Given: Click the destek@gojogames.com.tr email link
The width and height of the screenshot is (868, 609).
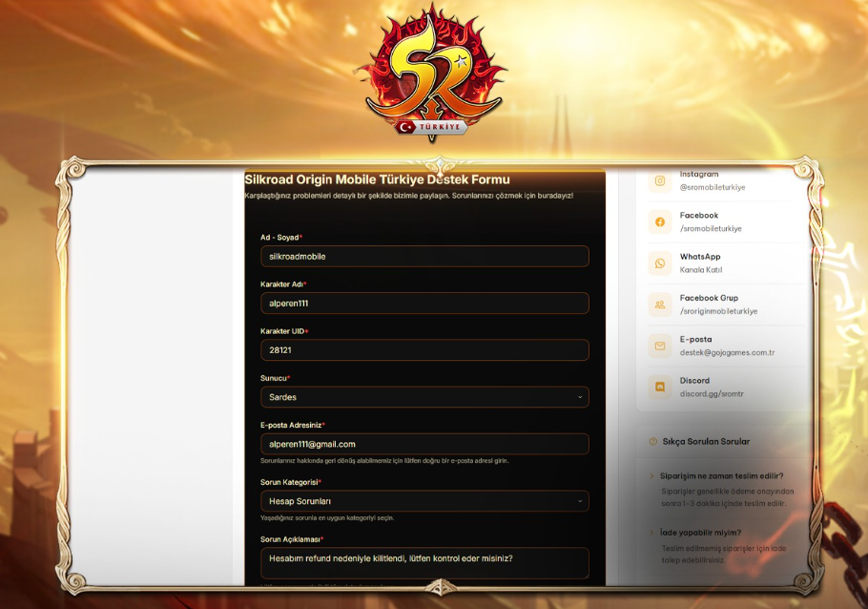Looking at the screenshot, I should [x=727, y=352].
